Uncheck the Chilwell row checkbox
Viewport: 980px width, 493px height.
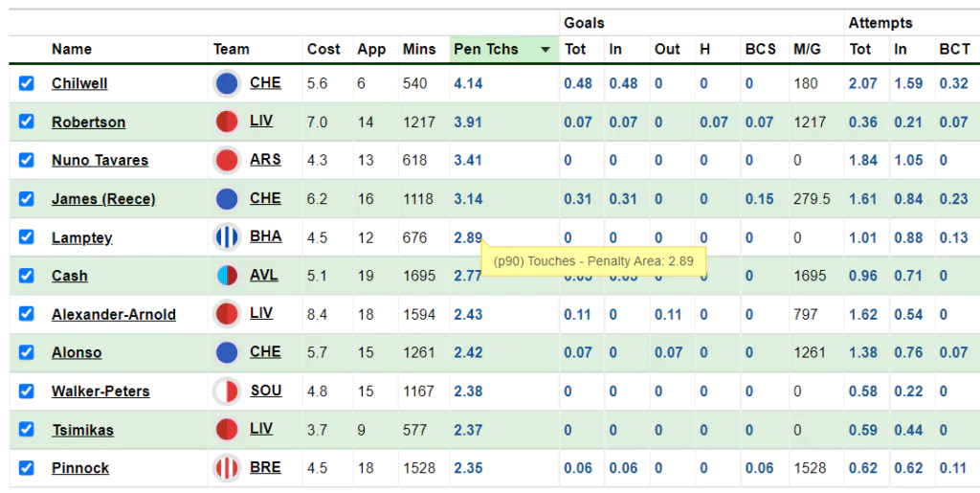pyautogui.click(x=26, y=83)
